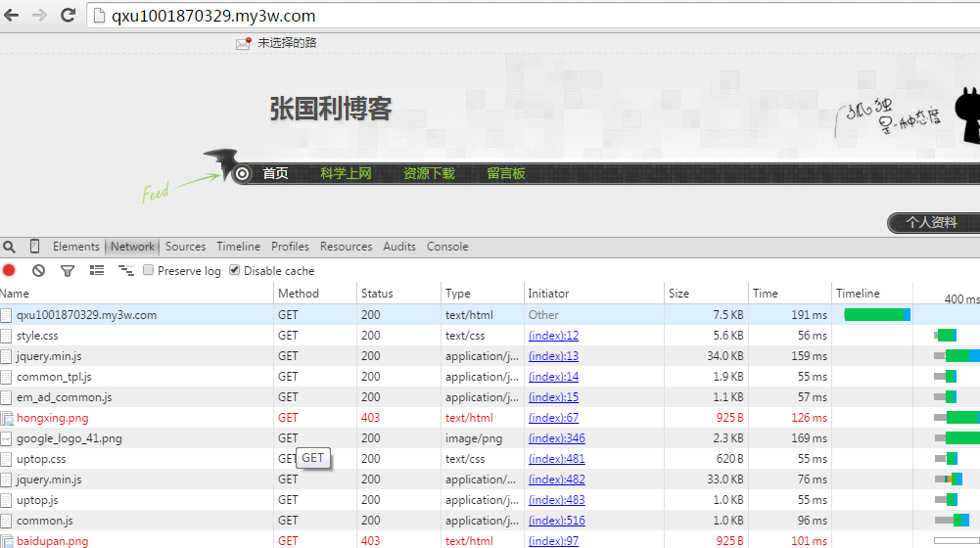This screenshot has width=980, height=548.
Task: Click the browser back arrow button
Action: coord(13,15)
